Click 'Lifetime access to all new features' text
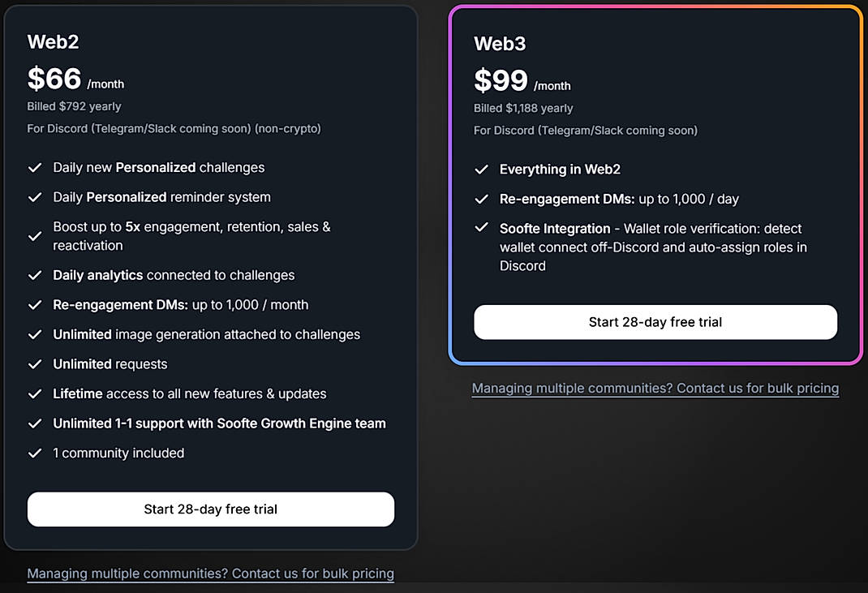This screenshot has height=593, width=868. click(x=190, y=393)
